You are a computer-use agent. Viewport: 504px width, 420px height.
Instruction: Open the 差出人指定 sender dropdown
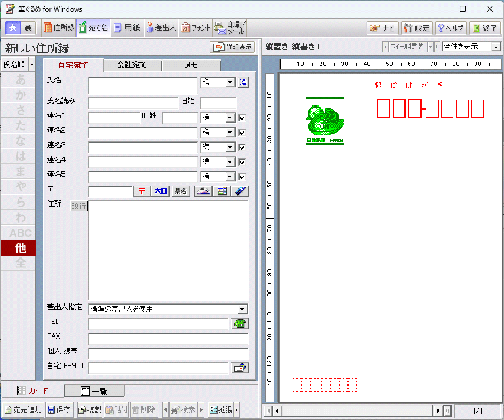pyautogui.click(x=243, y=309)
